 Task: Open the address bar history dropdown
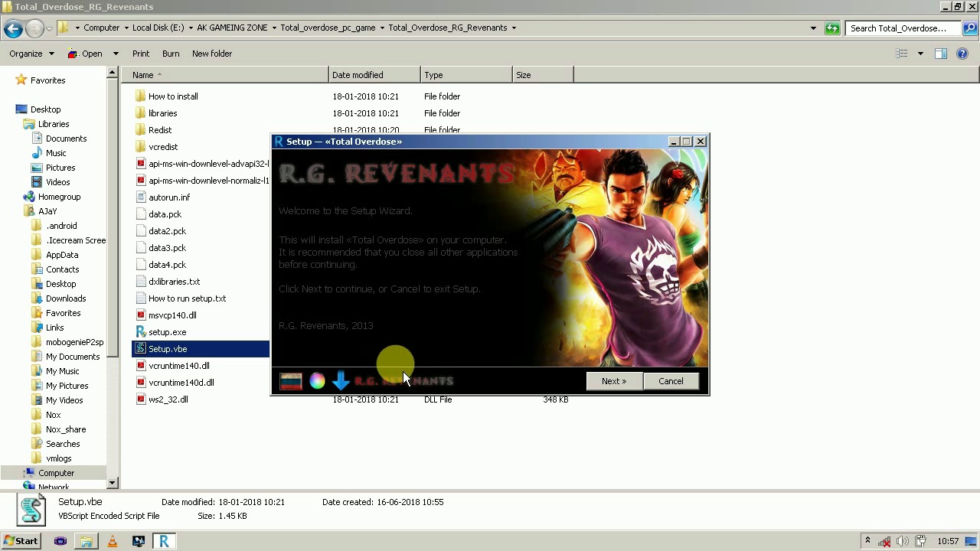click(x=813, y=28)
